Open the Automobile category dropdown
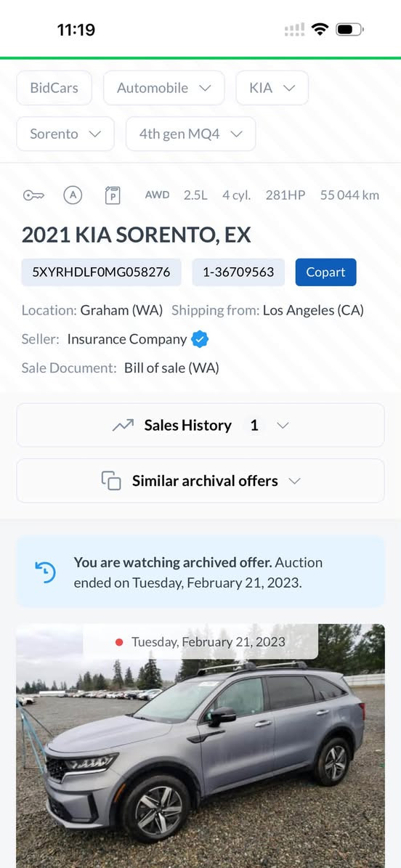This screenshot has width=401, height=868. tap(164, 88)
